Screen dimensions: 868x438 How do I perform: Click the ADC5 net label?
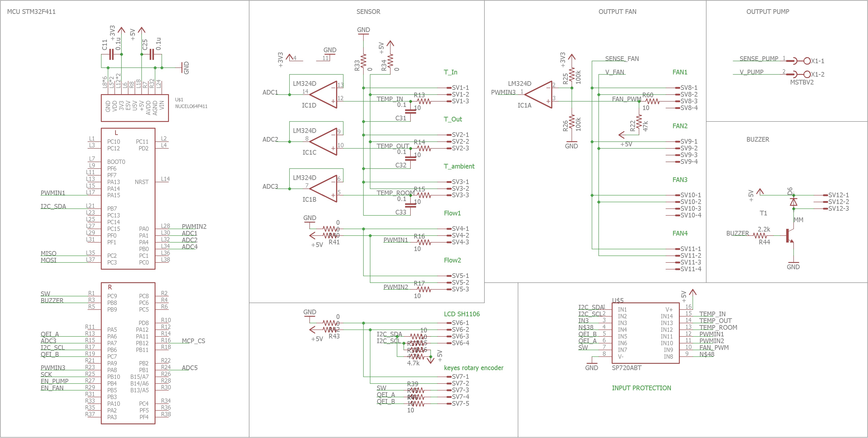pyautogui.click(x=190, y=368)
